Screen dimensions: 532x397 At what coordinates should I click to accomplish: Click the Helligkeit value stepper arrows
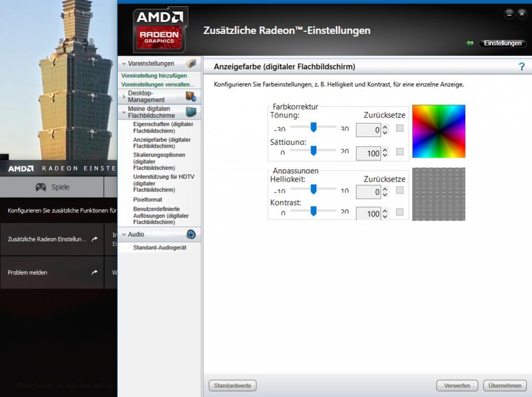coord(385,192)
